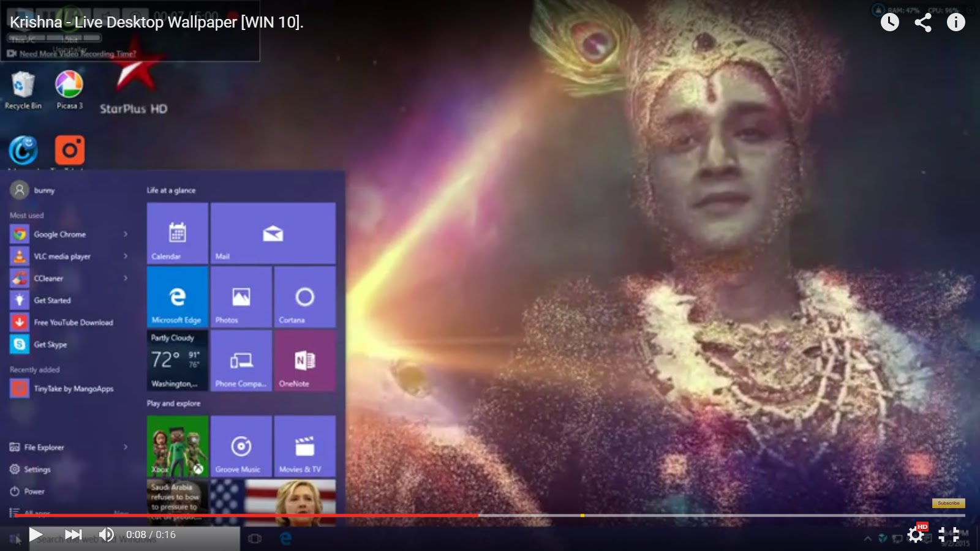The image size is (980, 551).
Task: Click the Watch Later clock icon
Action: coord(889,23)
